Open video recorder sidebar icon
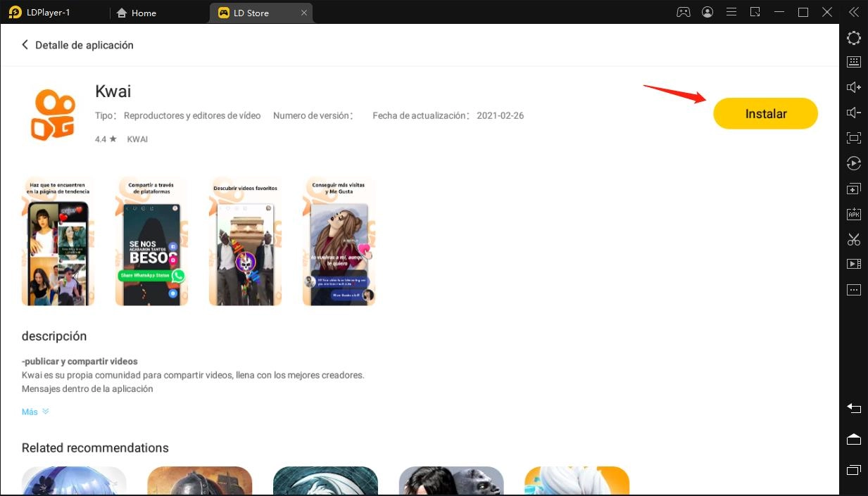Screen dimensions: 868x496 [854, 264]
